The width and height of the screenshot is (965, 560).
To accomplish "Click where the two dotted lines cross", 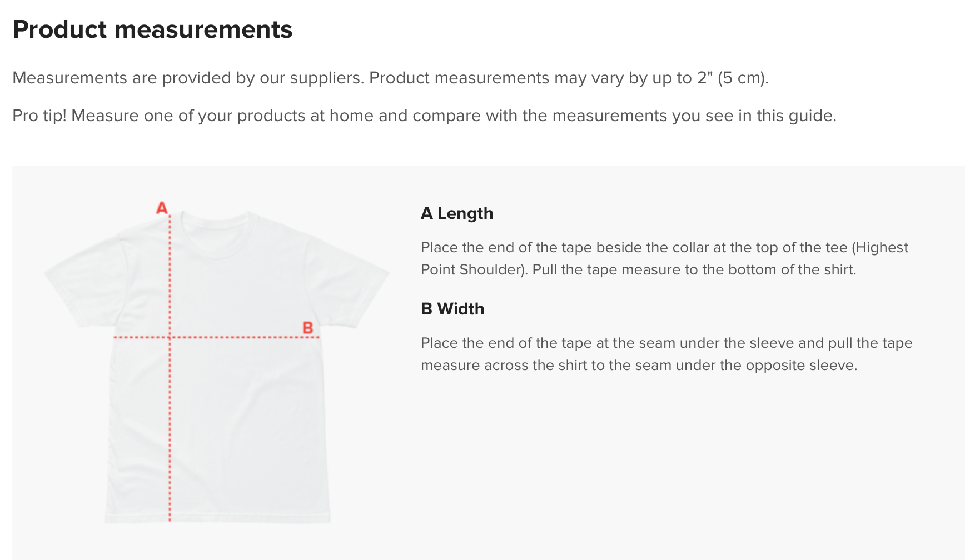I will 170,337.
